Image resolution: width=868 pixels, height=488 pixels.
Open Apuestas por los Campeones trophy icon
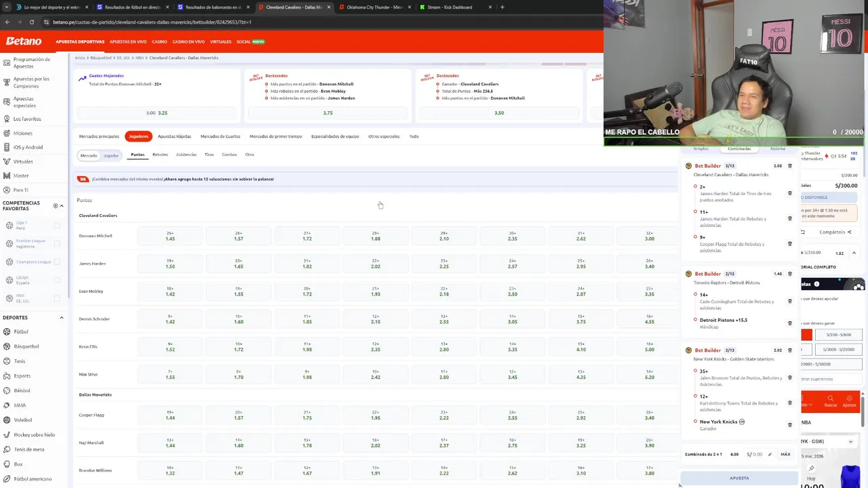pyautogui.click(x=7, y=82)
